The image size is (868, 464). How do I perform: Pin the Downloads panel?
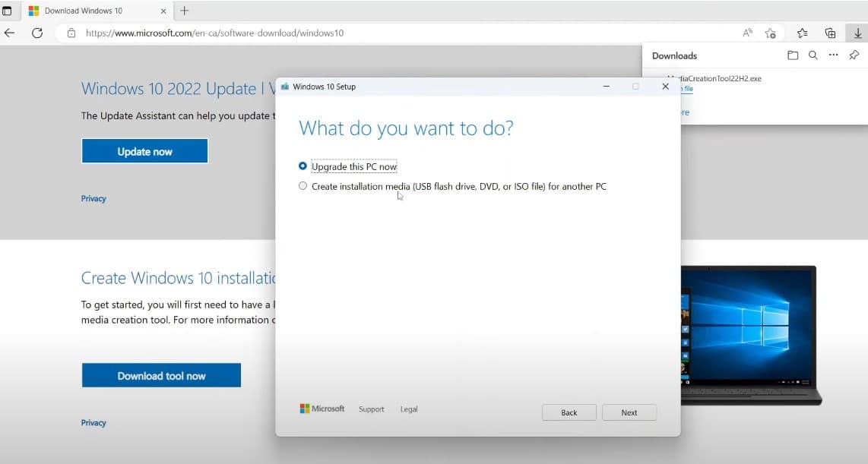pyautogui.click(x=854, y=55)
